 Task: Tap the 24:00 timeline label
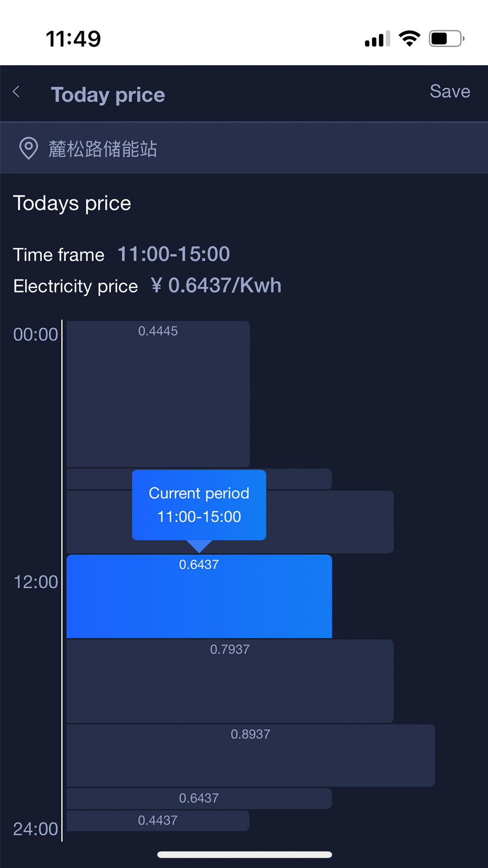[x=36, y=829]
